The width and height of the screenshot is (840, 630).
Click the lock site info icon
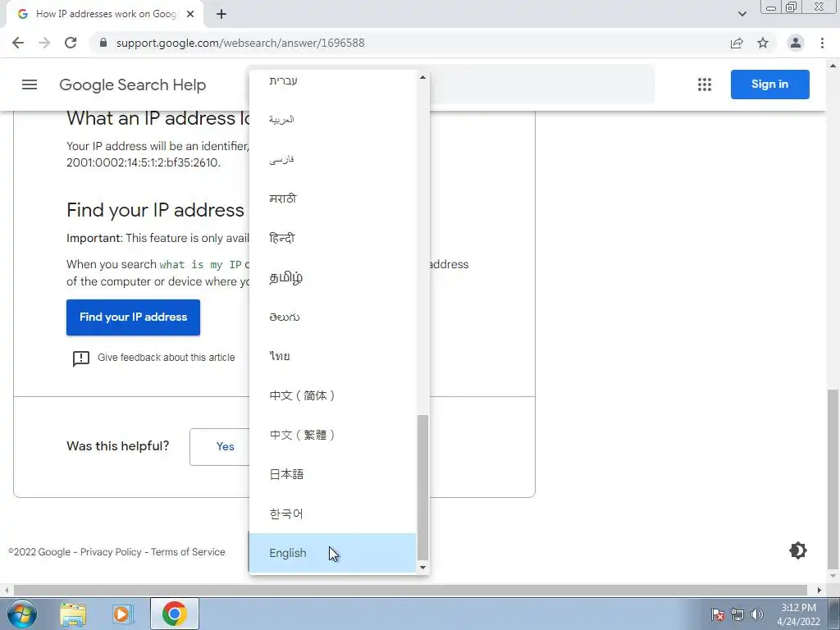coord(103,43)
